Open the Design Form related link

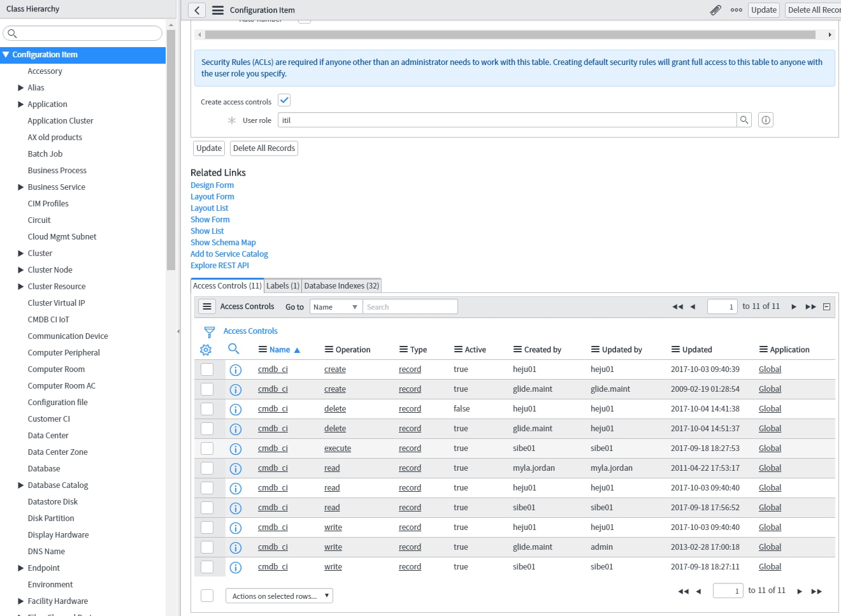click(212, 185)
